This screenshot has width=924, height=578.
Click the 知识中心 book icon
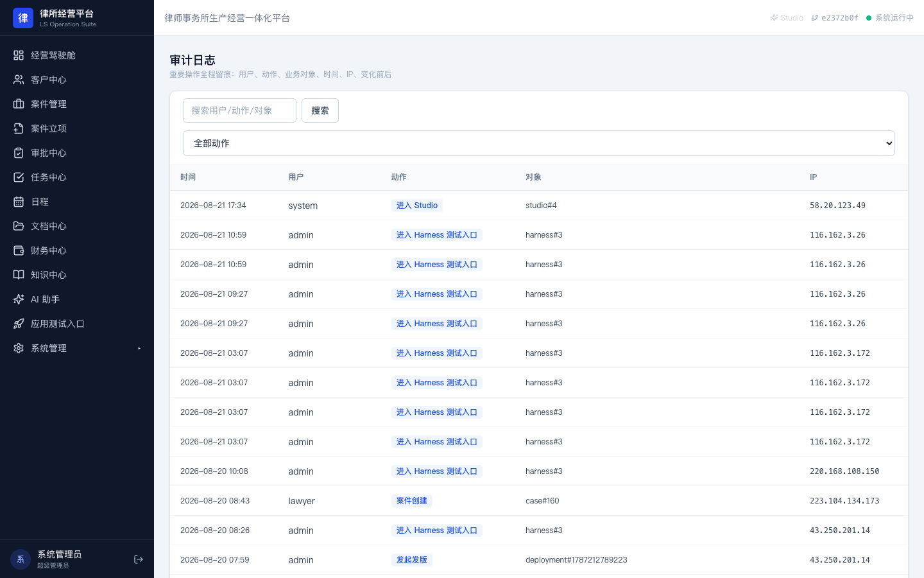click(x=19, y=275)
